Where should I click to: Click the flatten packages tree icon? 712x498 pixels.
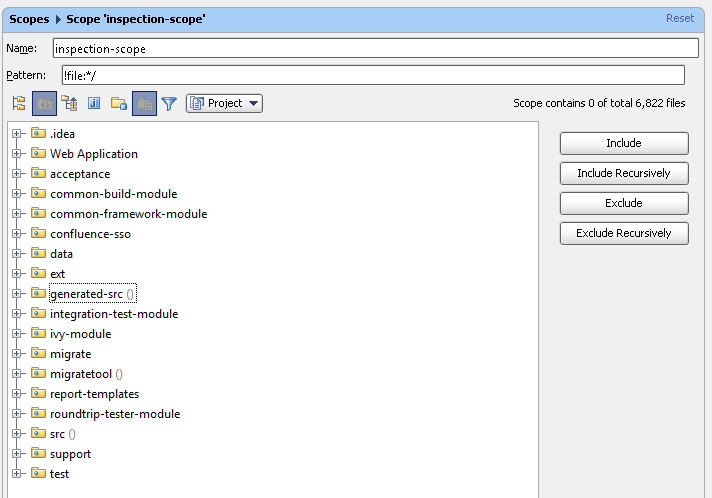pos(19,104)
